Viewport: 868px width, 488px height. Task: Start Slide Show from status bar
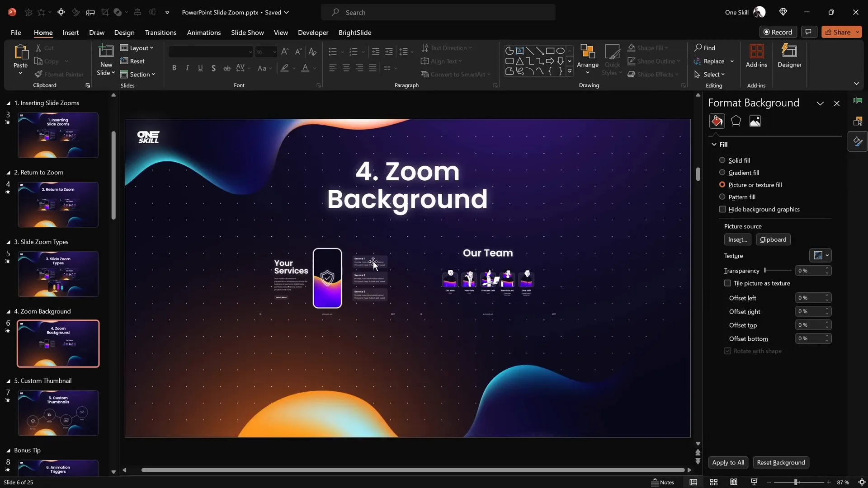pyautogui.click(x=754, y=482)
